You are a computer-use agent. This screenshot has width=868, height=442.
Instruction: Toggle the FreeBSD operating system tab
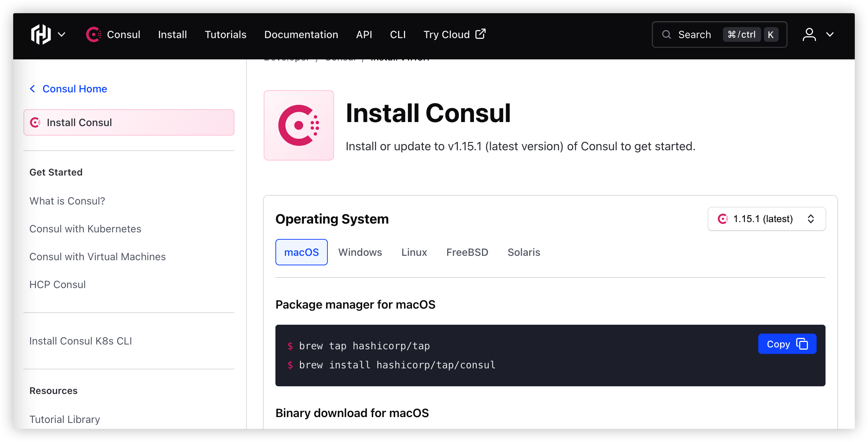(x=467, y=252)
